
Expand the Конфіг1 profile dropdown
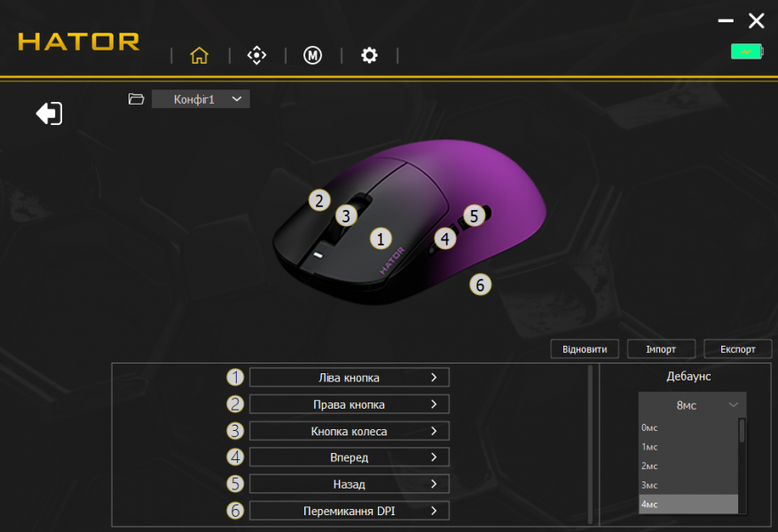click(x=200, y=99)
